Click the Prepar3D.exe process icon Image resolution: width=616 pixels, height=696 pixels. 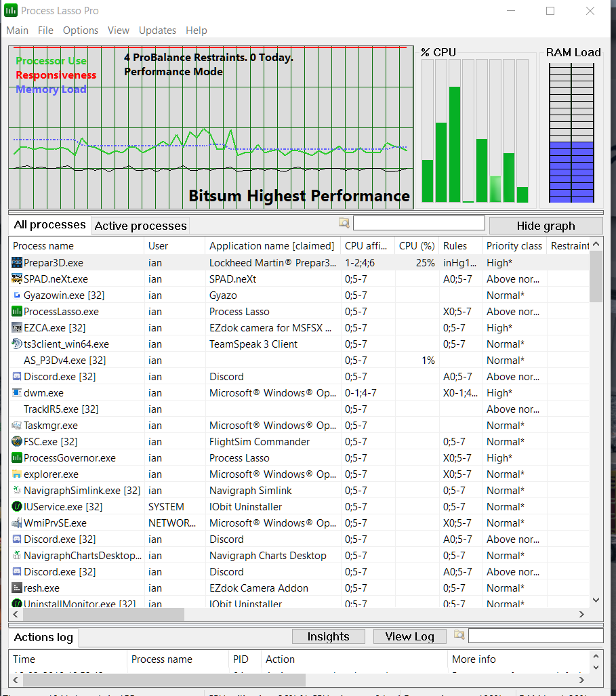17,263
